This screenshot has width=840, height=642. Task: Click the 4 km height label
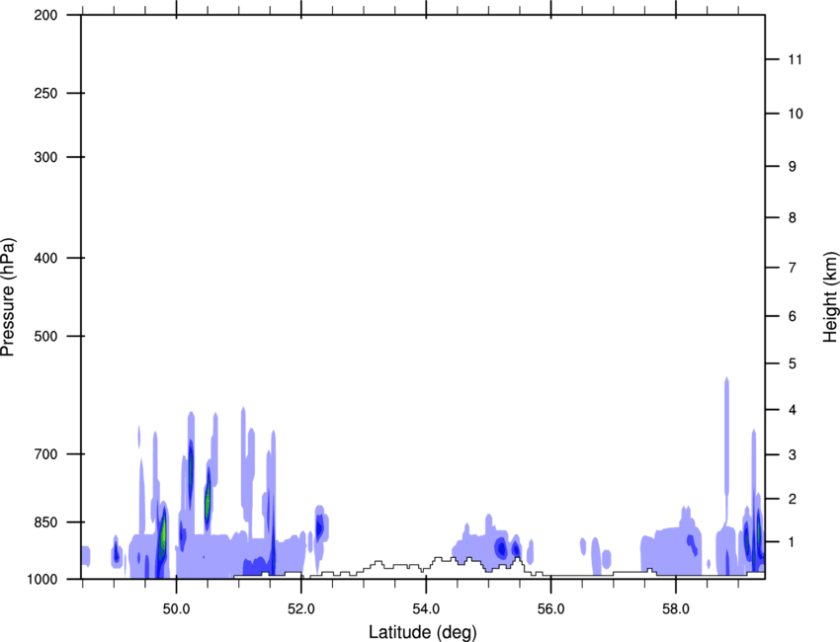(793, 410)
